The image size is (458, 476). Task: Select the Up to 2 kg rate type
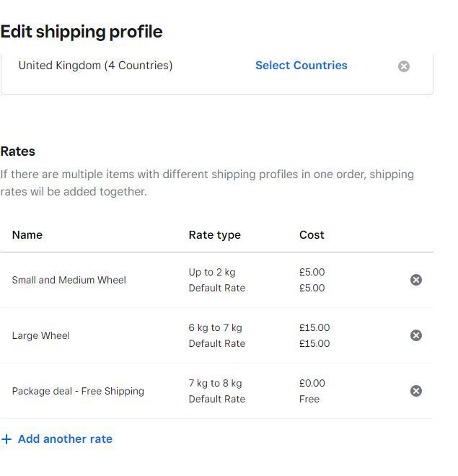pos(212,272)
